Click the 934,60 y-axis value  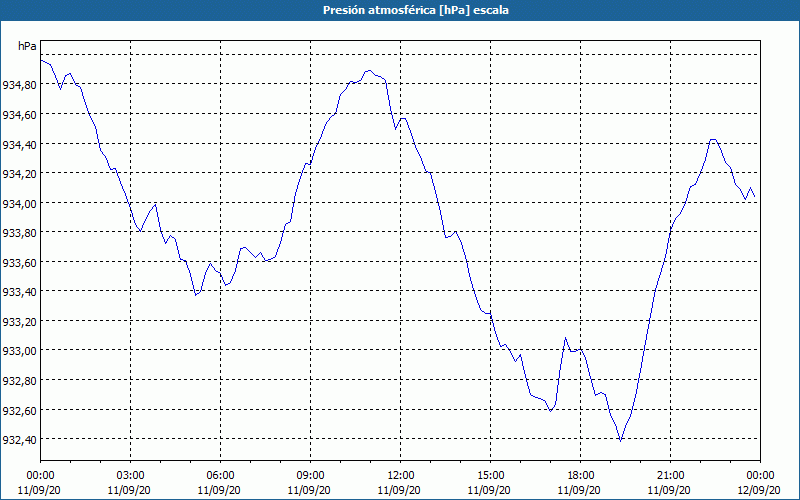20,114
